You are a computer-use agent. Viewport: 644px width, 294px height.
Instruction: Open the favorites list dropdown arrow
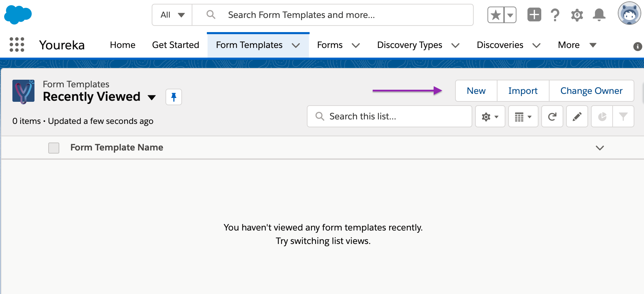point(510,15)
